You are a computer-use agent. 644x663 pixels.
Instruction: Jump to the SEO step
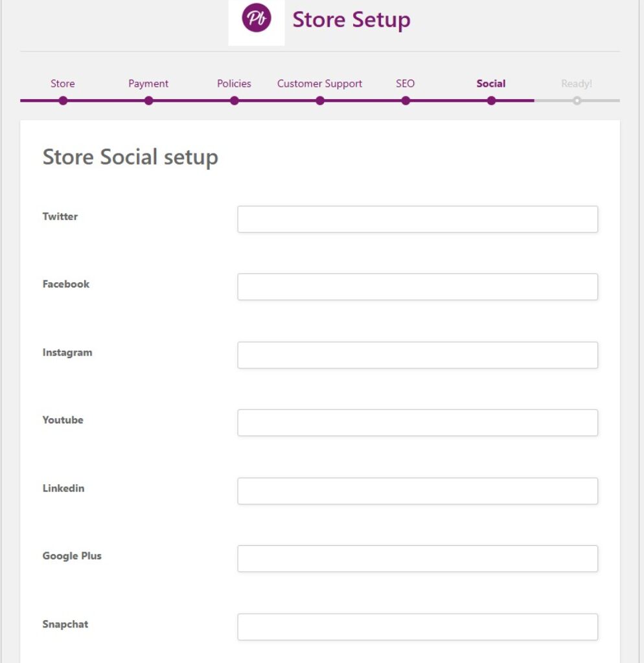coord(405,84)
